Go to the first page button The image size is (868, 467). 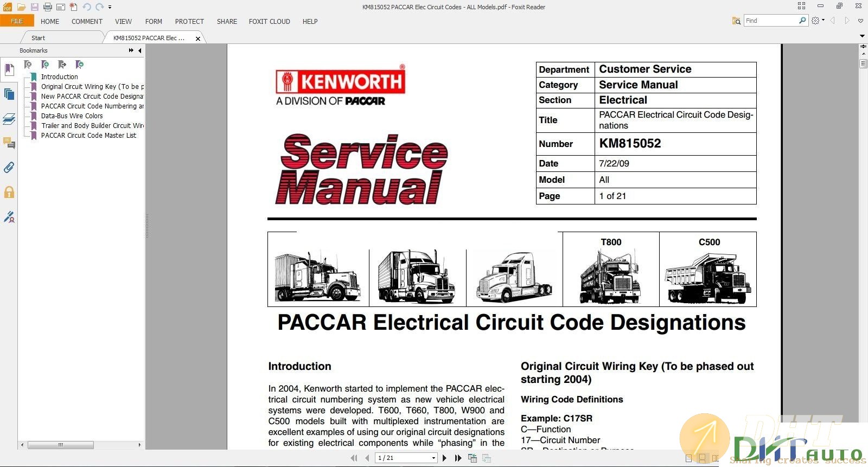(354, 458)
